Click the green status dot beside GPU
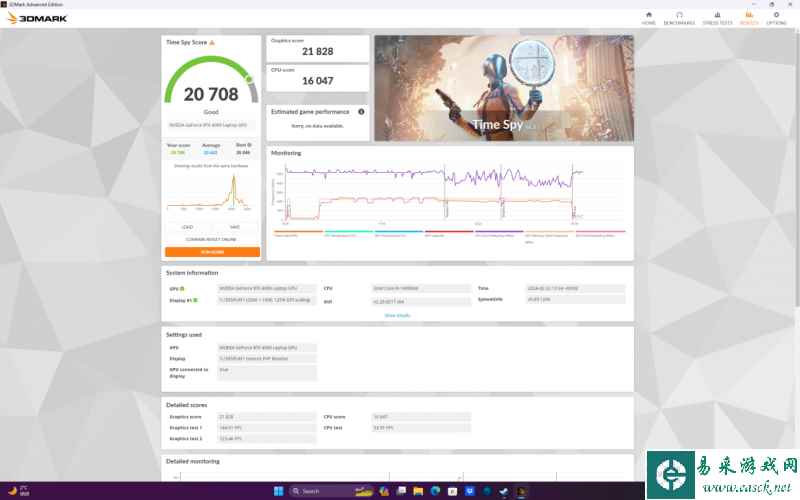Screen dimensions: 800x500 pos(182,289)
